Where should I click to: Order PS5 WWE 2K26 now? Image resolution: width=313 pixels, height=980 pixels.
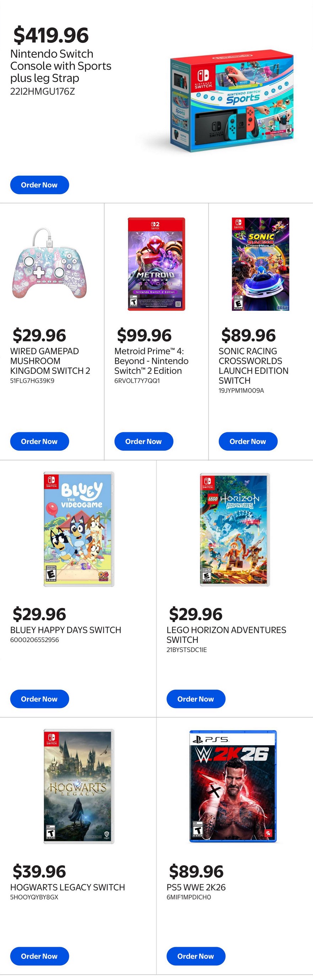(196, 956)
